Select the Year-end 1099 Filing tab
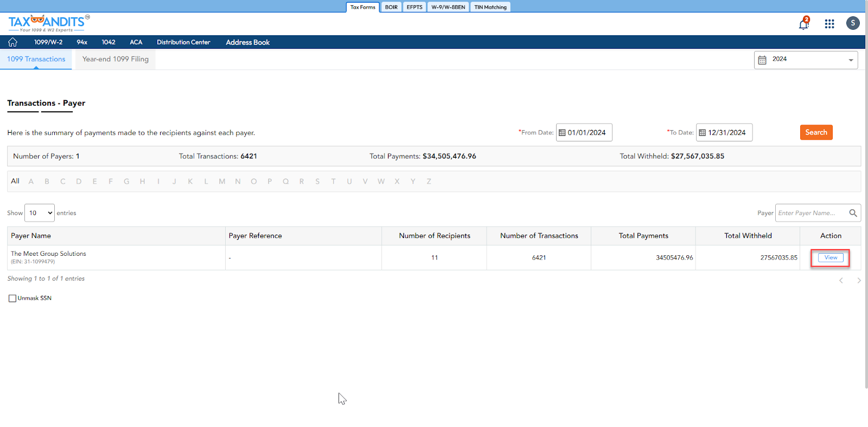868x427 pixels. (x=115, y=59)
